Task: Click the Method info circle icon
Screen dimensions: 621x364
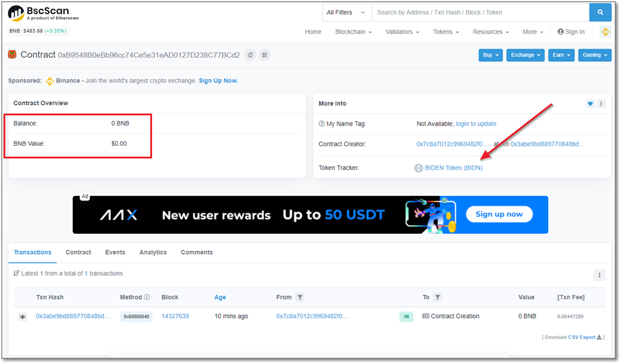Action: [147, 297]
